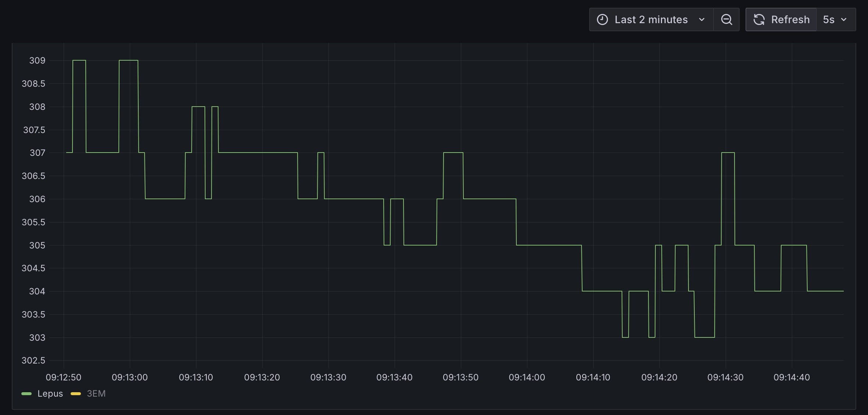
Task: Click the 302.5 y-axis label
Action: (x=33, y=360)
